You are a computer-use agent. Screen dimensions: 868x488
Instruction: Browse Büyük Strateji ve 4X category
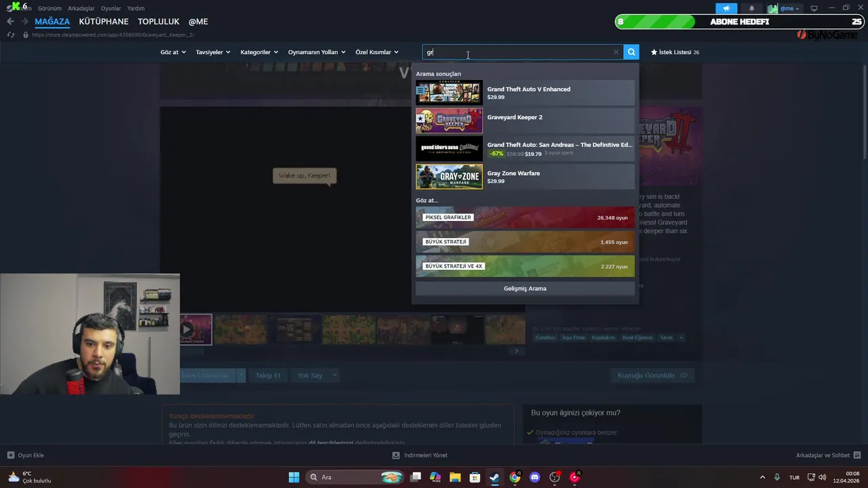(525, 266)
